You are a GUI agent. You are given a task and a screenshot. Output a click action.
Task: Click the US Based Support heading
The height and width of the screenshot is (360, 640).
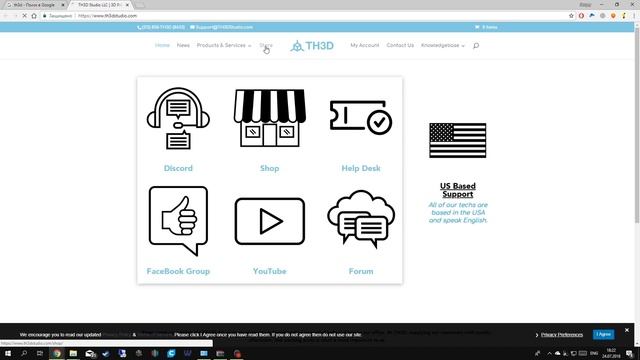458,190
